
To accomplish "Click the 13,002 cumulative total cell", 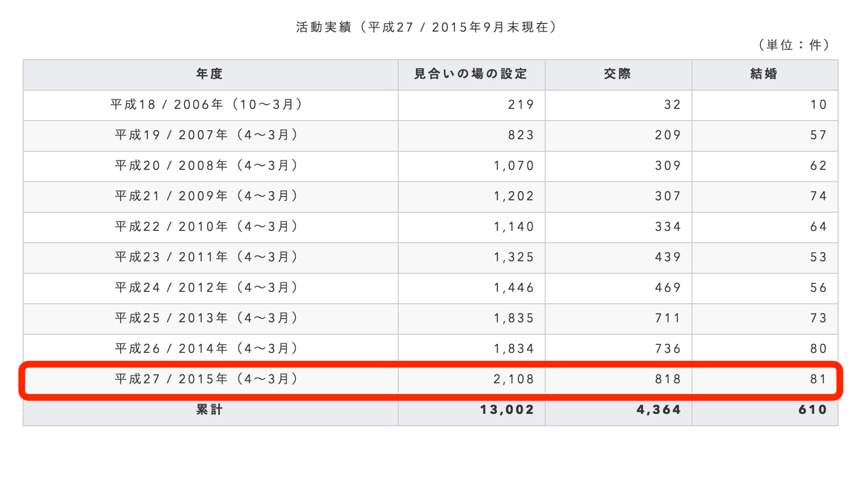I will [507, 410].
